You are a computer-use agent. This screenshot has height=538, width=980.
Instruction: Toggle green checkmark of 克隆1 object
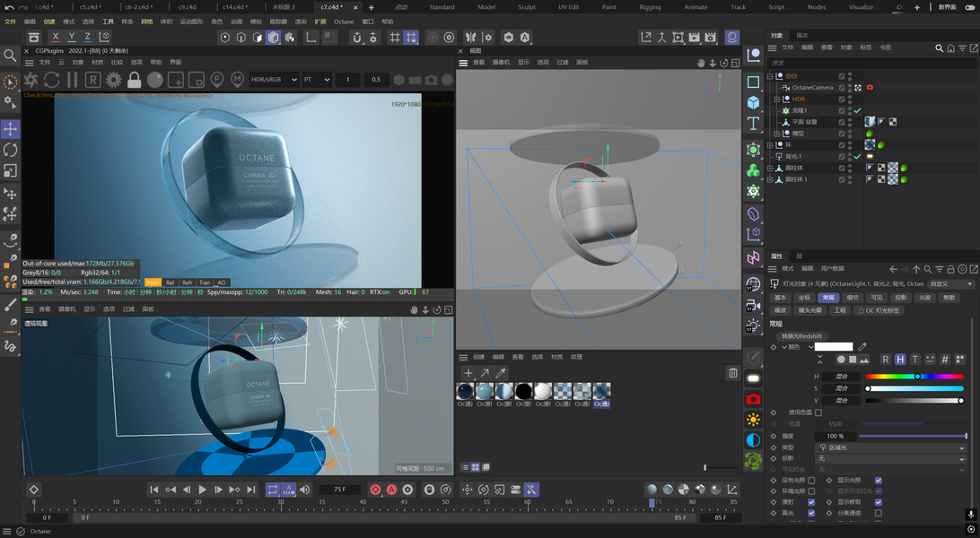pos(858,110)
